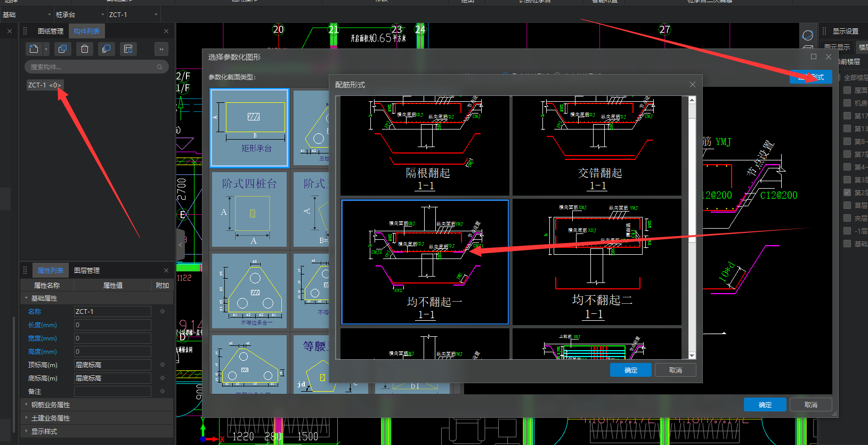Screen dimensions: 868x445
Task: Click the collapse handle left of drawing area
Action: pos(181,245)
